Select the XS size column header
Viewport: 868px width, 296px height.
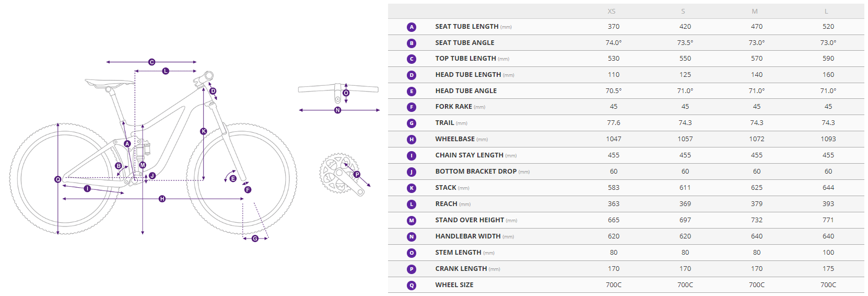pyautogui.click(x=611, y=12)
